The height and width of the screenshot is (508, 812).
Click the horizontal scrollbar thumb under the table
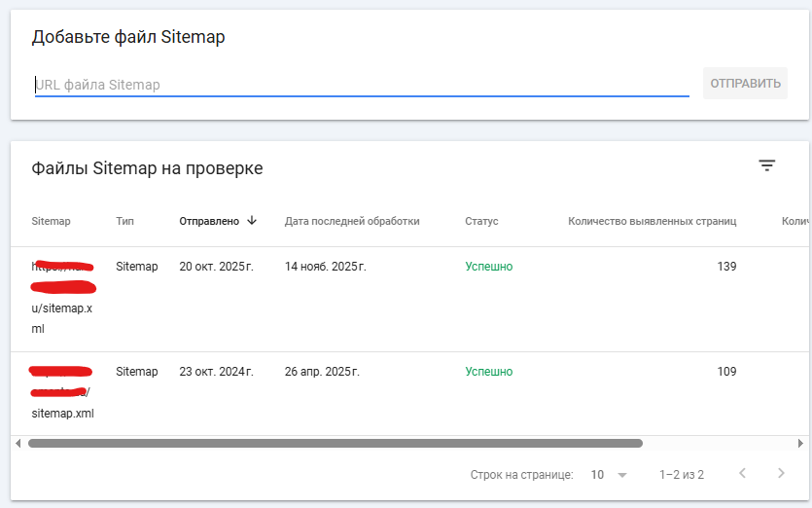point(335,443)
